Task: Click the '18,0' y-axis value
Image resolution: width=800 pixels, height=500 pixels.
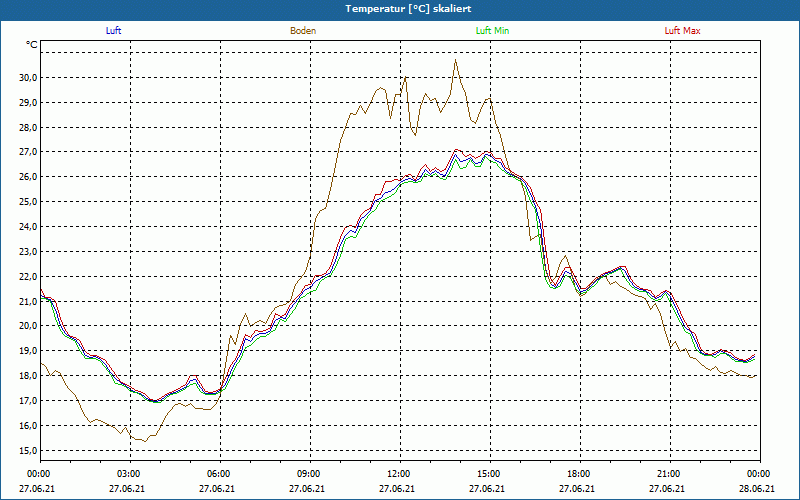Action: point(28,376)
